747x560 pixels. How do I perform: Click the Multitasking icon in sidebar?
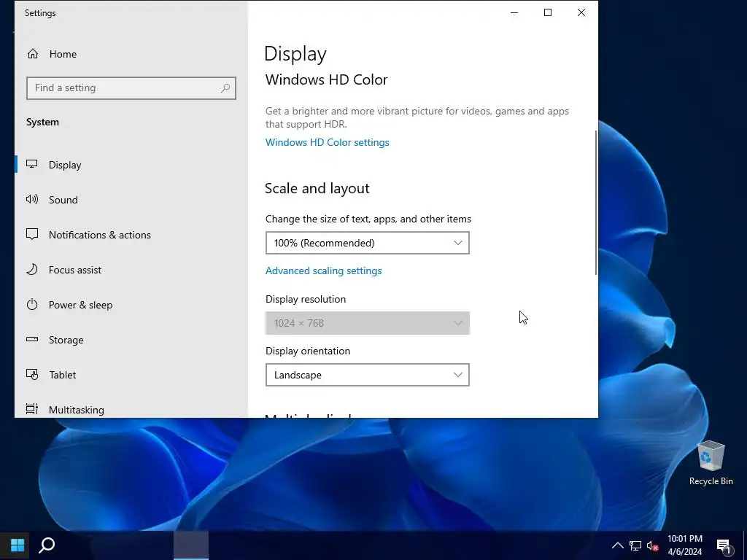[32, 409]
